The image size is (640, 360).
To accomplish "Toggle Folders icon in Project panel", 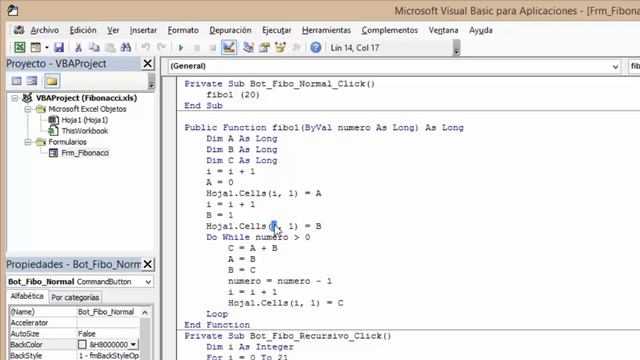I will [52, 81].
